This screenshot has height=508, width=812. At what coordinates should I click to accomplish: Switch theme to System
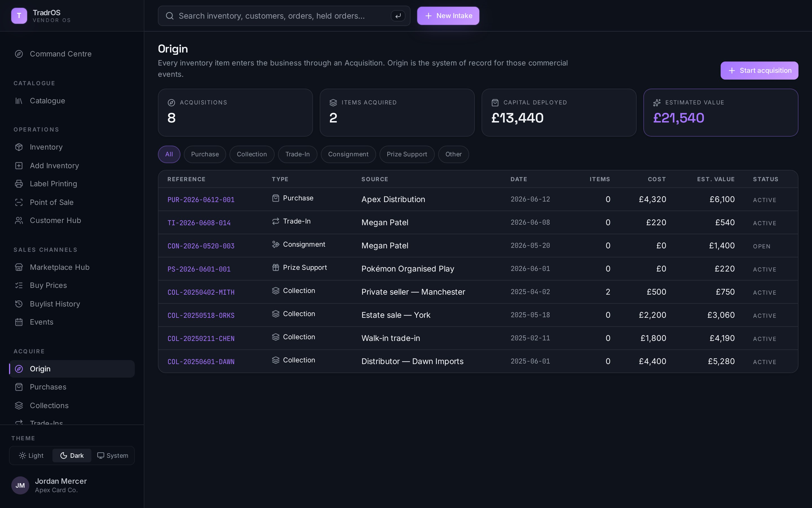pos(113,456)
